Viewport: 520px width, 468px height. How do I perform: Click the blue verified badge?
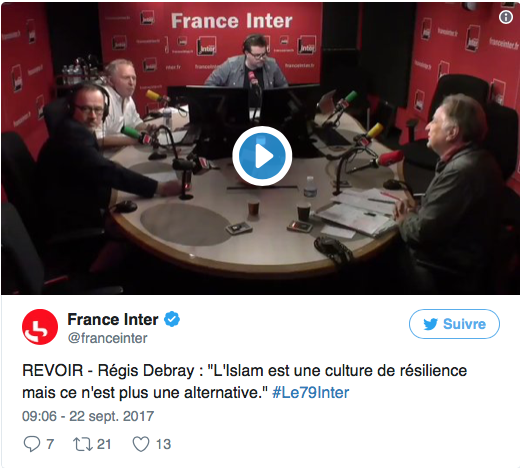pos(172,319)
